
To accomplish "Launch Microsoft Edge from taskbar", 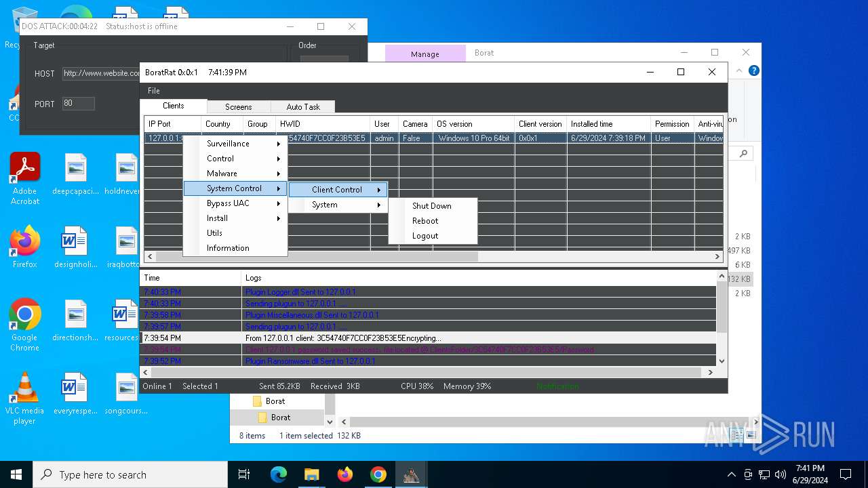I will tap(279, 474).
